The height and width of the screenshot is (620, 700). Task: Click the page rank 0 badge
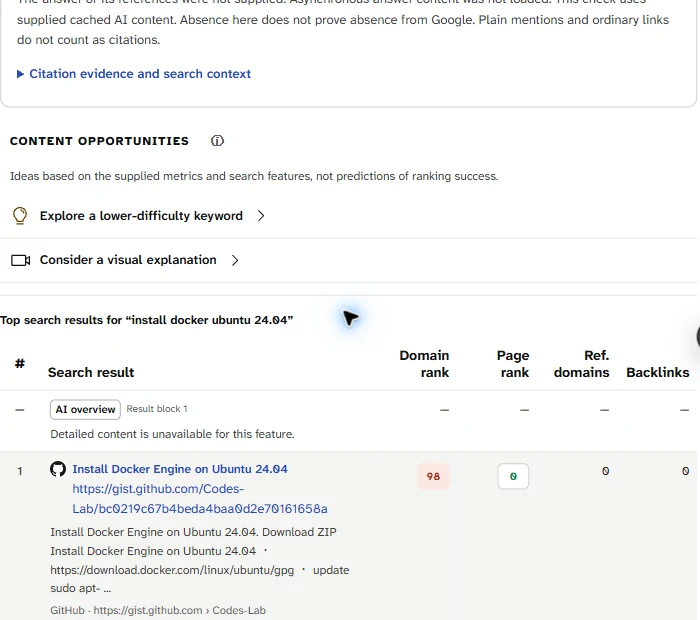(513, 476)
